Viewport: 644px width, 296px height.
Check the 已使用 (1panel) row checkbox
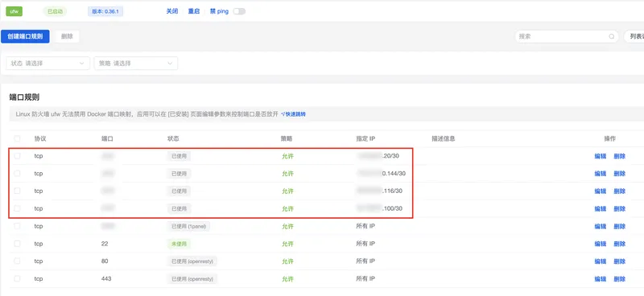click(x=17, y=226)
